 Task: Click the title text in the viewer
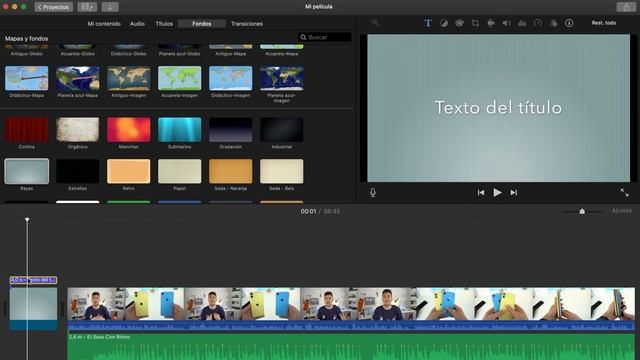click(x=498, y=108)
